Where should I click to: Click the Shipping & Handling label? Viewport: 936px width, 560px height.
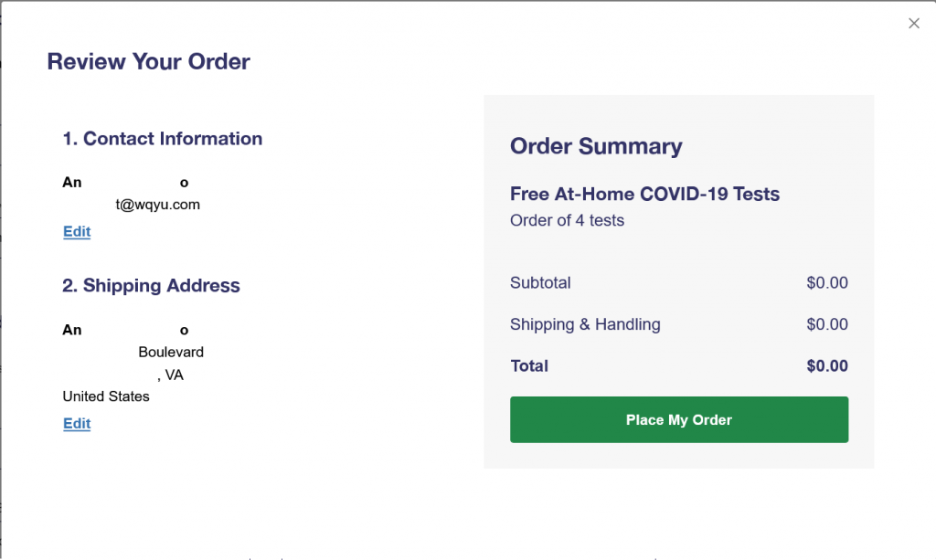tap(585, 324)
